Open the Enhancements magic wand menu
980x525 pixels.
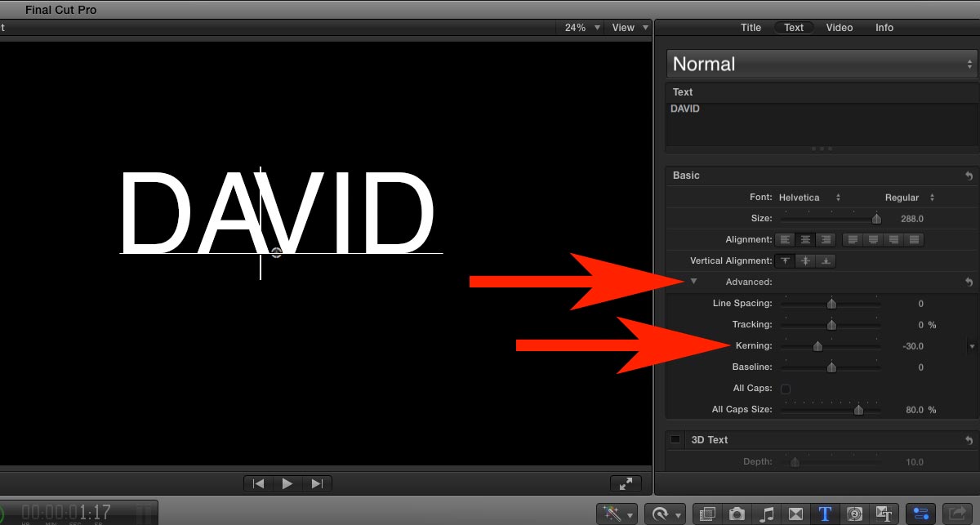tap(617, 514)
